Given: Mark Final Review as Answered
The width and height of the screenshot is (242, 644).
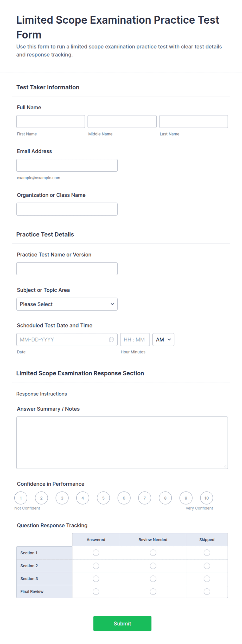Looking at the screenshot, I should click(x=96, y=592).
